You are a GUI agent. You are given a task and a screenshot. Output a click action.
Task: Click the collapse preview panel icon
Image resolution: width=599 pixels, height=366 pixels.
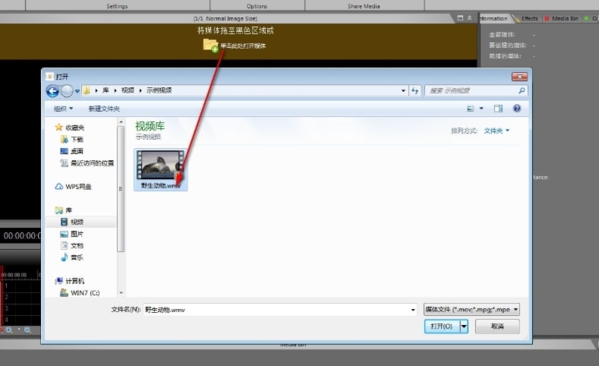click(469, 18)
